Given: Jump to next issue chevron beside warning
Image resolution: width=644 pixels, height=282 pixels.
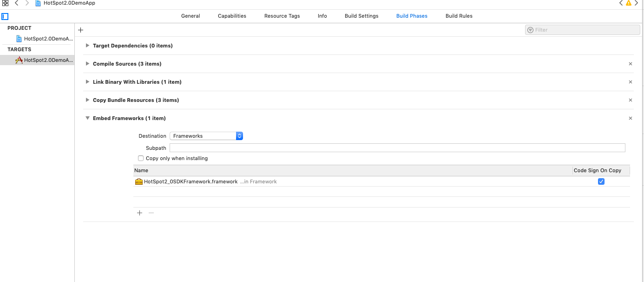Looking at the screenshot, I should (x=637, y=3).
